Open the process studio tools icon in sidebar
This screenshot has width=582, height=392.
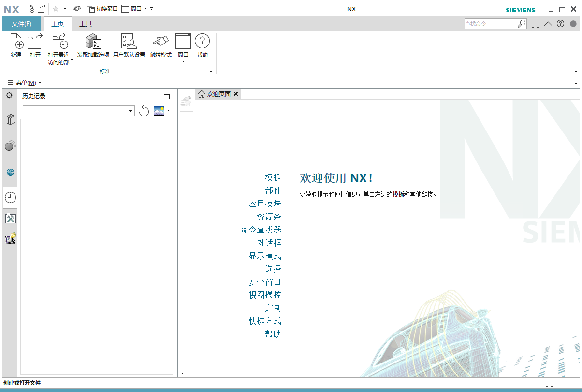(x=10, y=218)
